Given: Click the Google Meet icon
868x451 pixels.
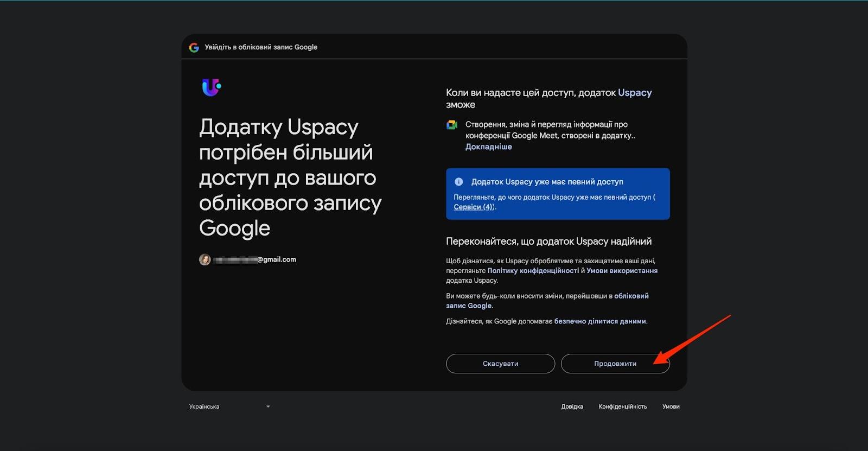Looking at the screenshot, I should click(x=452, y=125).
